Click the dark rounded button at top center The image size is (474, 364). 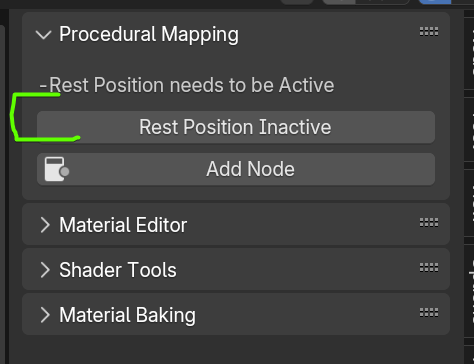click(x=297, y=2)
